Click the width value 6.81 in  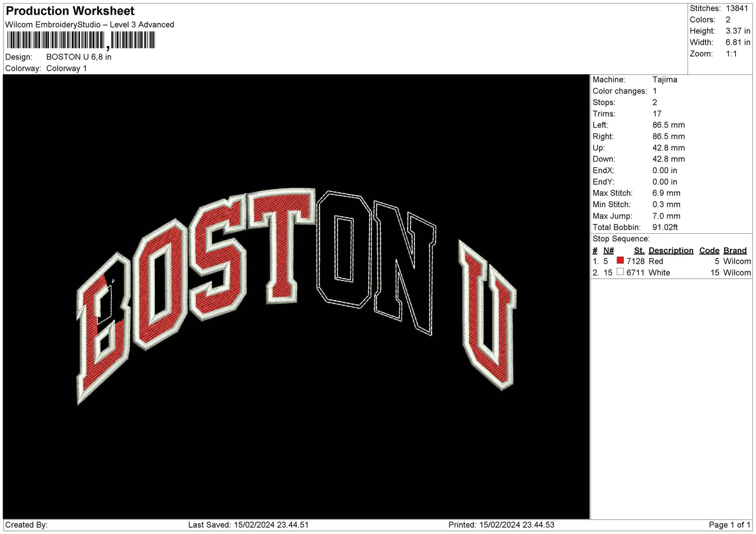(x=738, y=43)
